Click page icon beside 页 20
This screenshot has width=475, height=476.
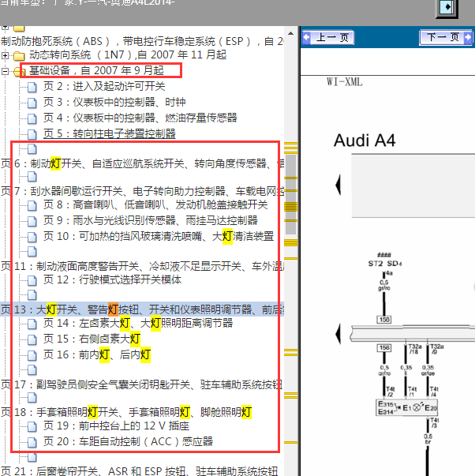click(32, 442)
